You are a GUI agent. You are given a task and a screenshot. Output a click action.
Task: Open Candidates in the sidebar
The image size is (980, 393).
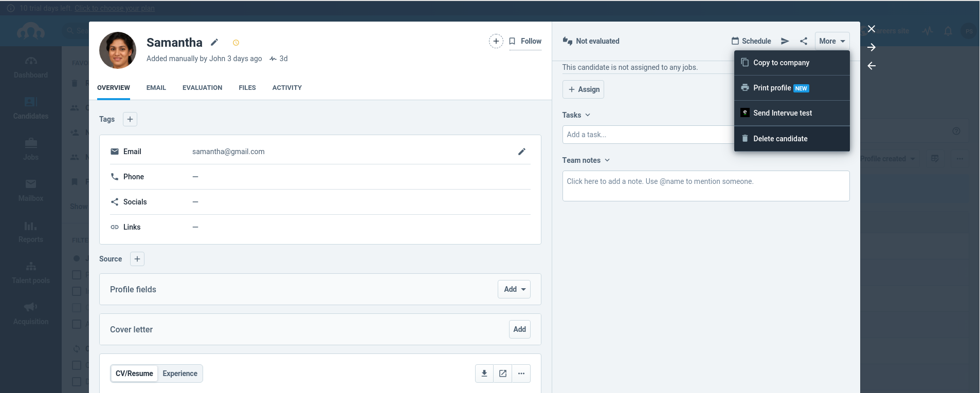coord(31,108)
